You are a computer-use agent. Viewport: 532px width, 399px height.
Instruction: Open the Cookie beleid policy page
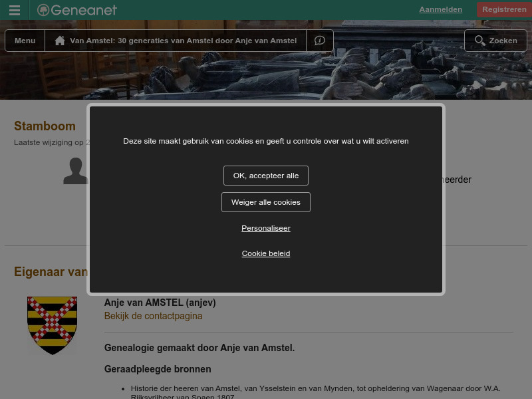266,253
